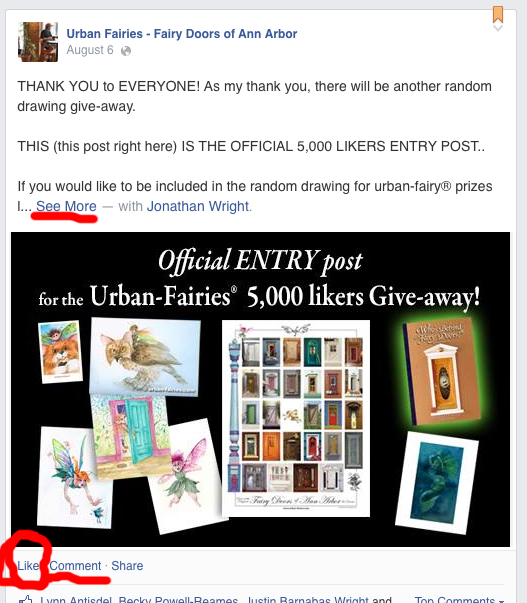Click the owl illustration card in photo
Viewport: 527px width, 603px height.
145,356
